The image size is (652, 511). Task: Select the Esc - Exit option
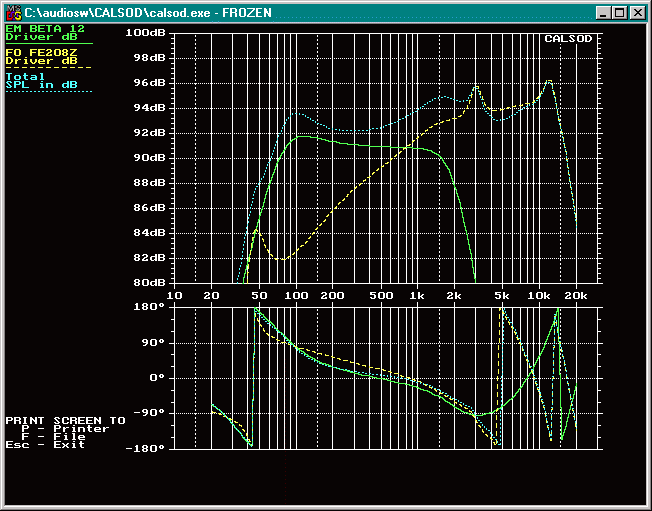45,444
